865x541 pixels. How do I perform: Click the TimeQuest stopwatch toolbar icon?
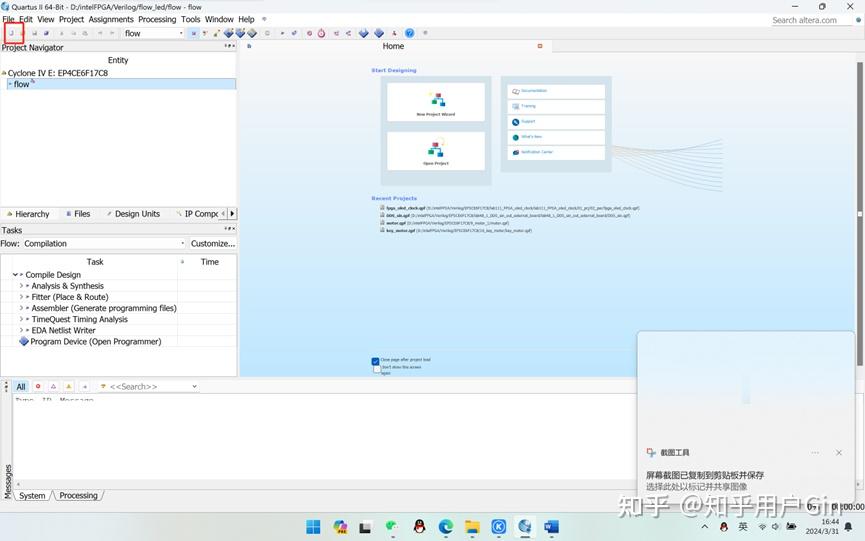click(321, 33)
